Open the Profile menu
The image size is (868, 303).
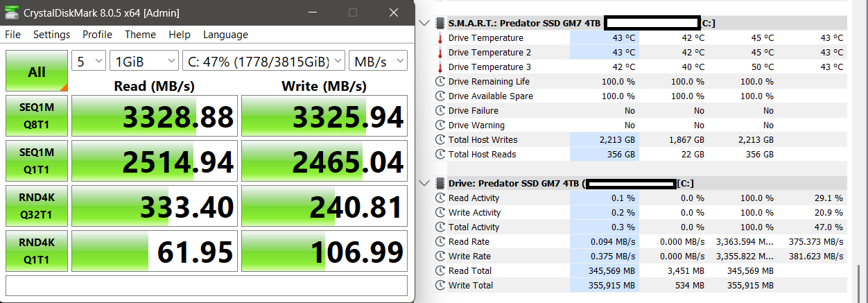(x=97, y=35)
